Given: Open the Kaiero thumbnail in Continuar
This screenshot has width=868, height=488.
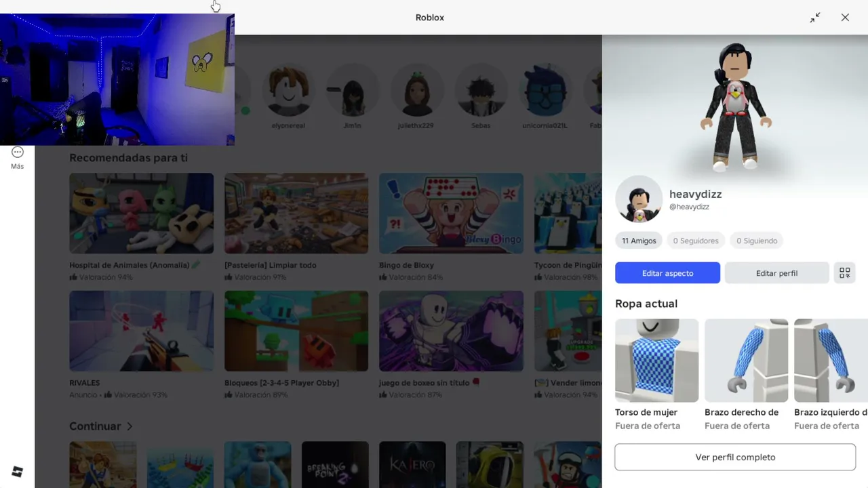Looking at the screenshot, I should [x=412, y=465].
